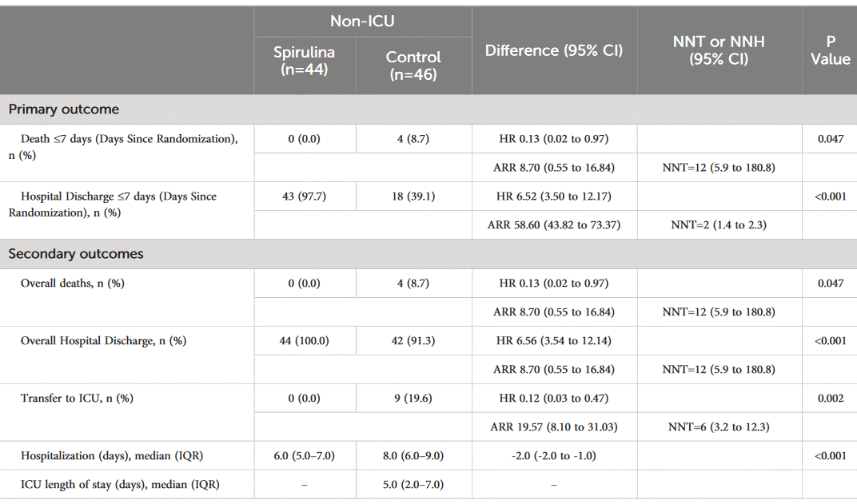
Task: Select the "Secondary outcomes" section row
Action: coord(76,254)
